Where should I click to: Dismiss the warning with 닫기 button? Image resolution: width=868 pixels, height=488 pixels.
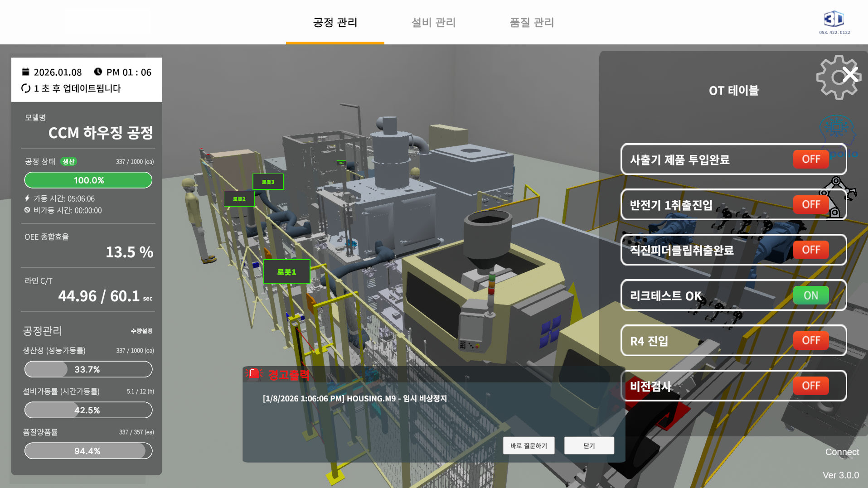coord(589,445)
